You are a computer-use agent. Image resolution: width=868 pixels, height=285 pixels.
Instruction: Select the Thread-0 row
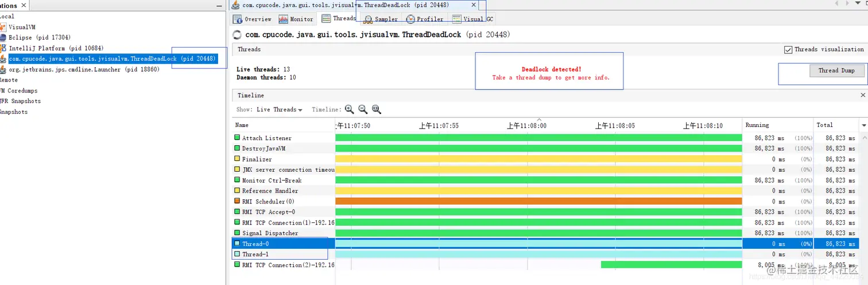click(x=545, y=244)
